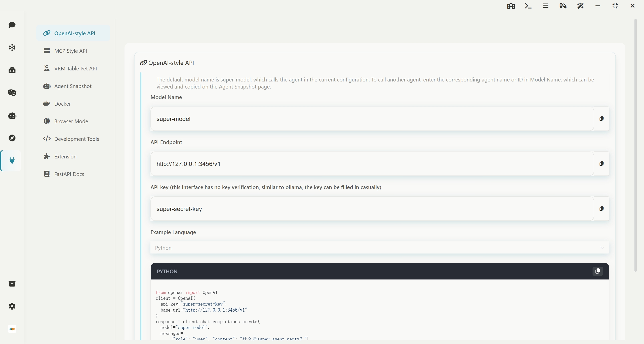Copy the API Endpoint URL
This screenshot has width=644, height=344.
pos(601,164)
